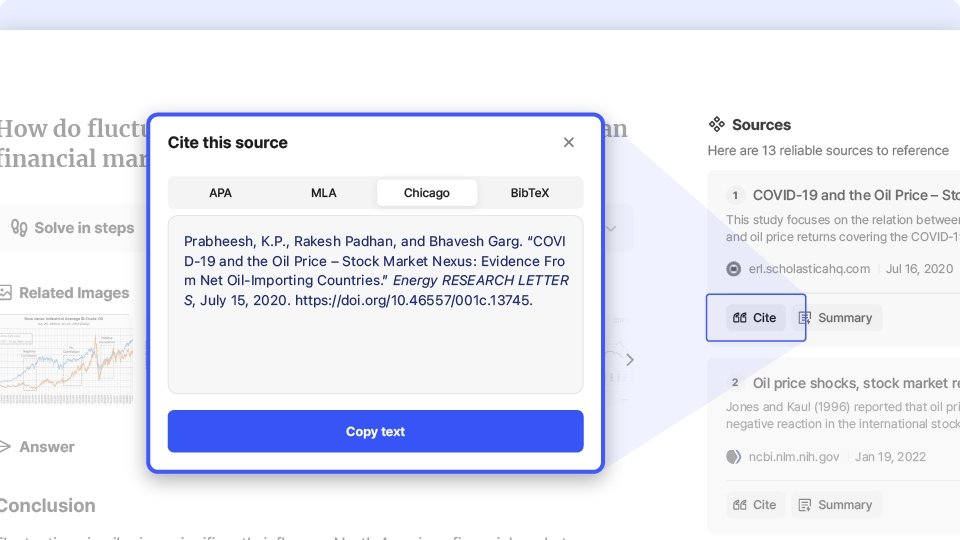Open the oil price chart thumbnail

click(68, 358)
